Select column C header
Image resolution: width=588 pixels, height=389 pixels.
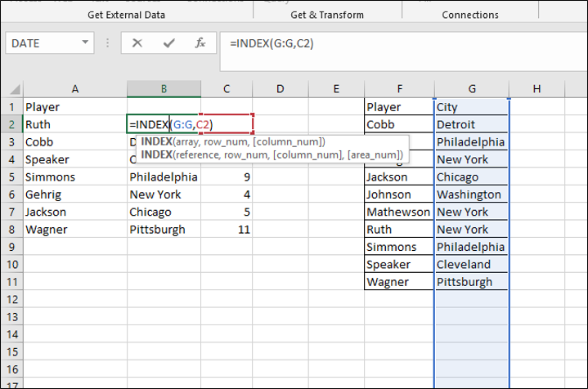(227, 89)
